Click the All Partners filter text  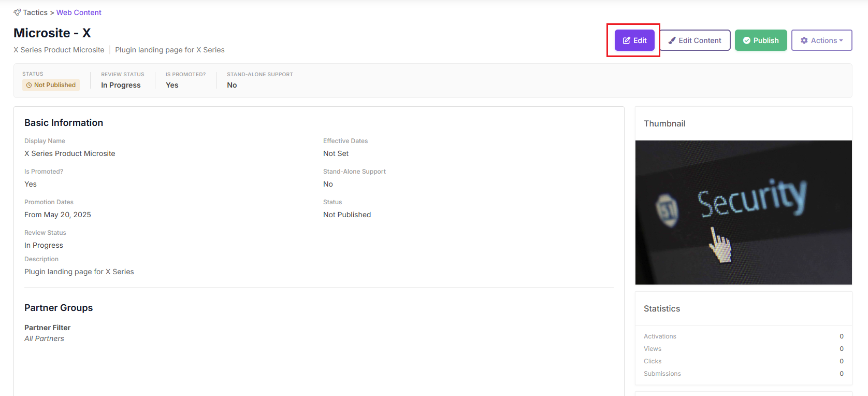coord(44,338)
